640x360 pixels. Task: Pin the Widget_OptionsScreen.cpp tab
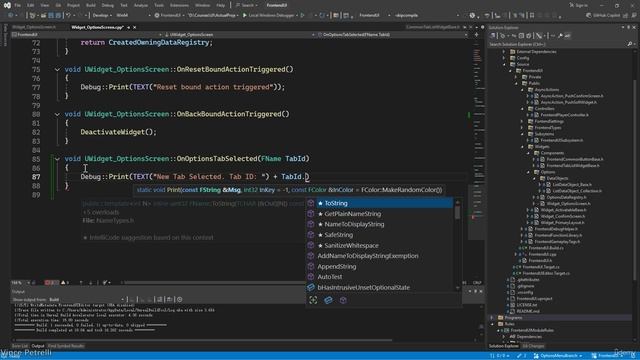[128, 27]
